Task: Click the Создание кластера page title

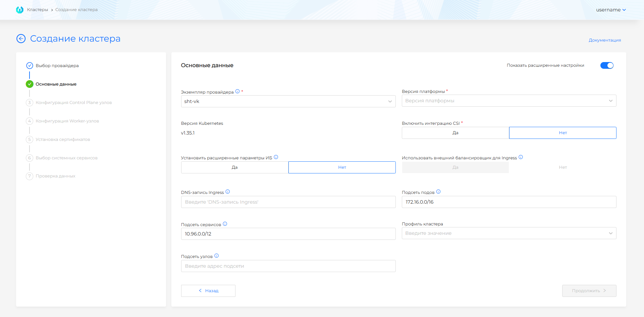Action: [x=75, y=39]
